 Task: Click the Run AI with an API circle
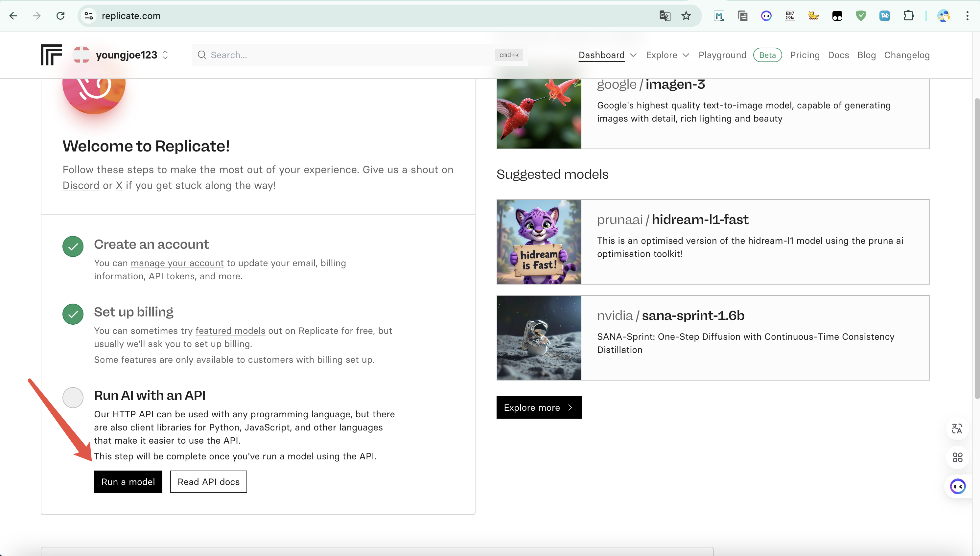click(73, 398)
